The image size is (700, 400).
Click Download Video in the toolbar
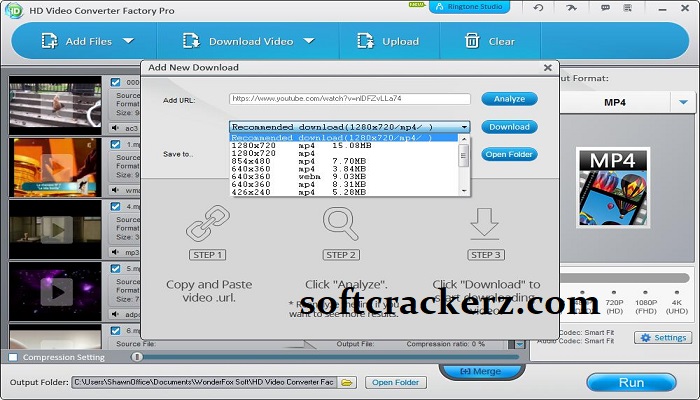pyautogui.click(x=238, y=42)
